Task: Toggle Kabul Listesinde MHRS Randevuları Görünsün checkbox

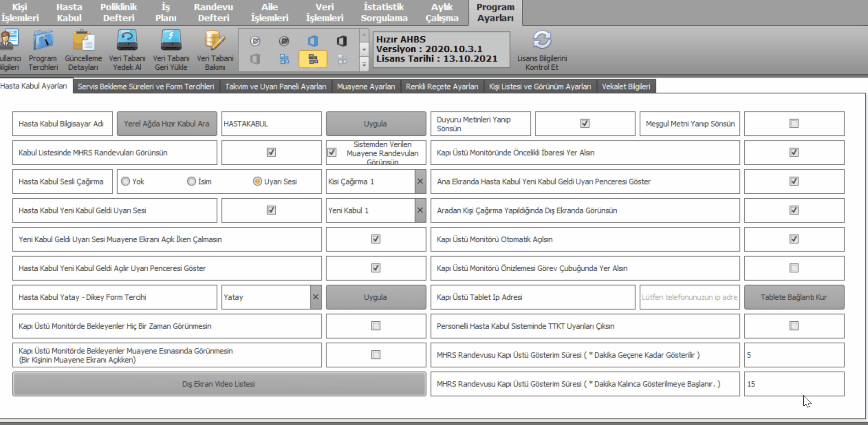Action: (x=271, y=152)
